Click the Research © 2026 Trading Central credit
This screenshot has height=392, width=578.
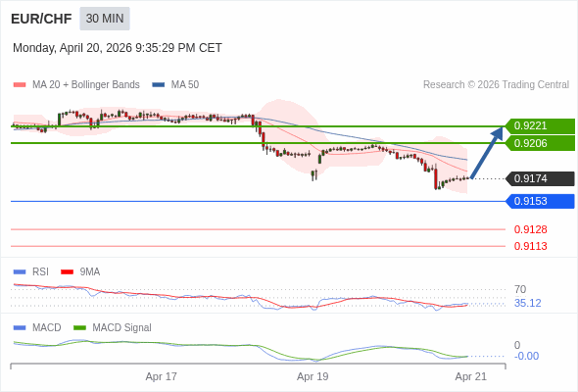point(496,85)
